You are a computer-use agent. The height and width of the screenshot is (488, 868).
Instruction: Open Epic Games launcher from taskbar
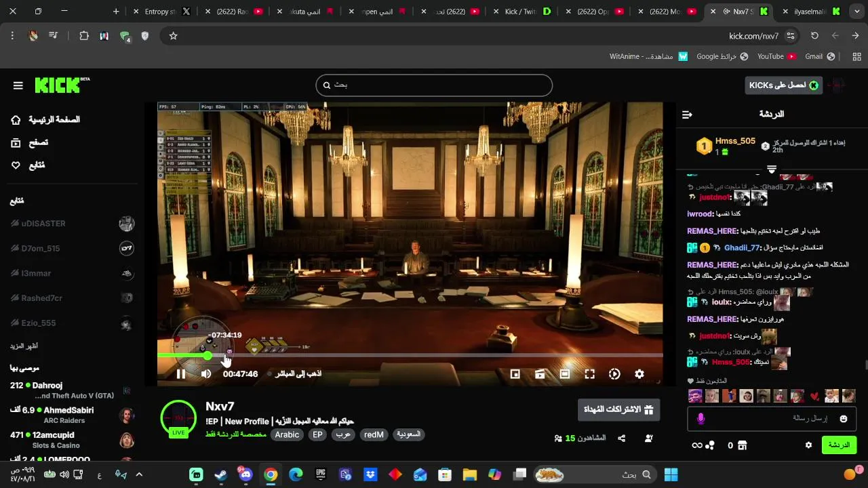320,474
